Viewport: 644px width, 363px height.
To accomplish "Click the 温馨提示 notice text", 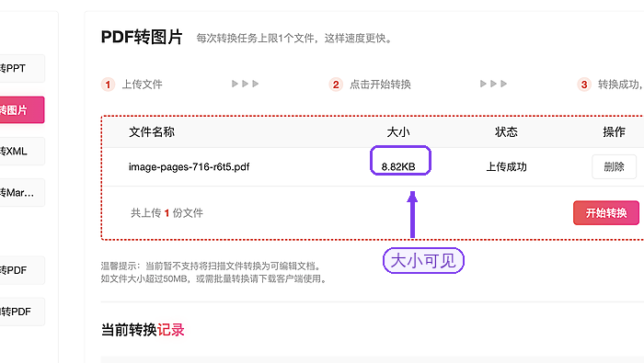I will (211, 266).
